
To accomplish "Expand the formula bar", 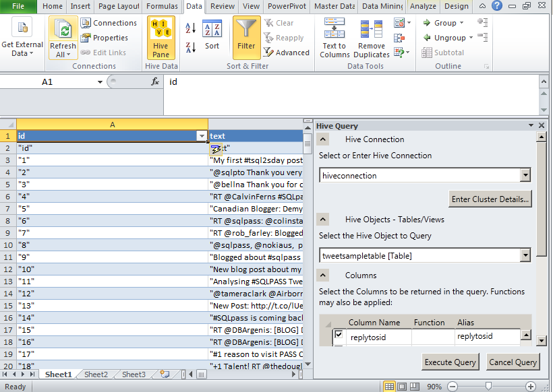I will [x=544, y=82].
